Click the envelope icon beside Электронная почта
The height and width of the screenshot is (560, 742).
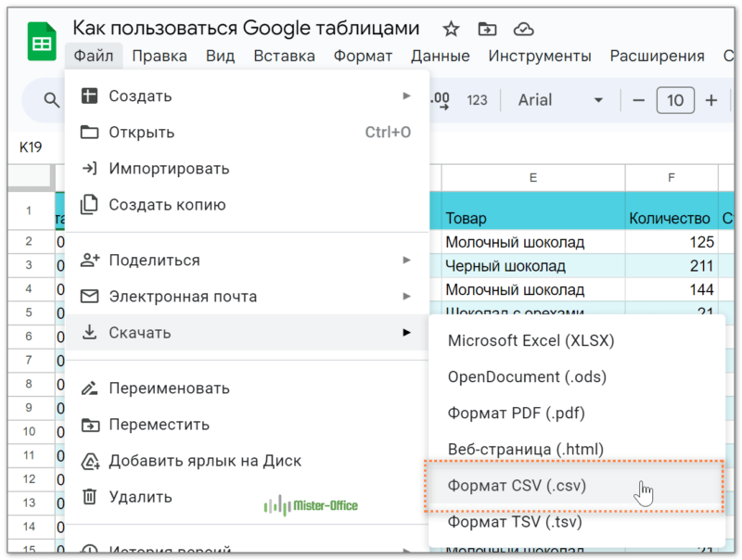pyautogui.click(x=89, y=297)
